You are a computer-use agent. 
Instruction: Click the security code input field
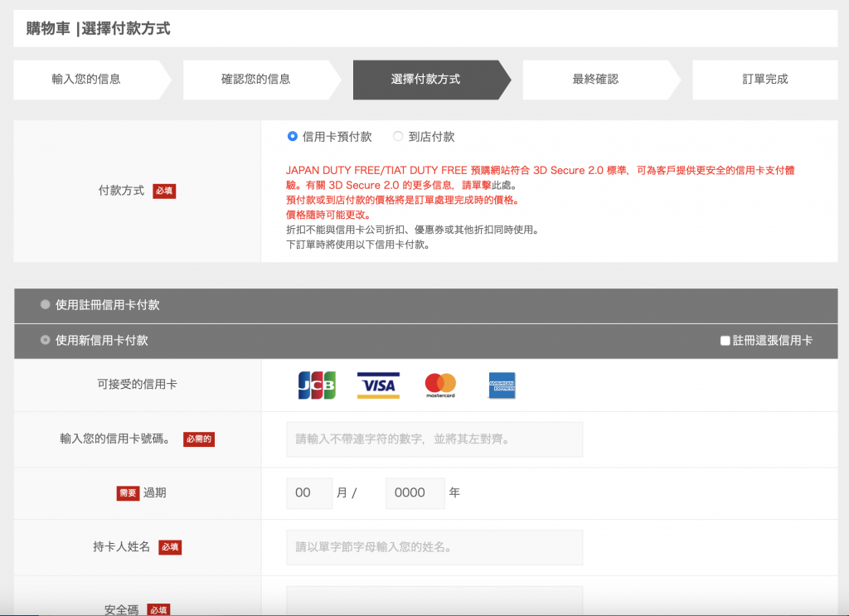click(434, 601)
